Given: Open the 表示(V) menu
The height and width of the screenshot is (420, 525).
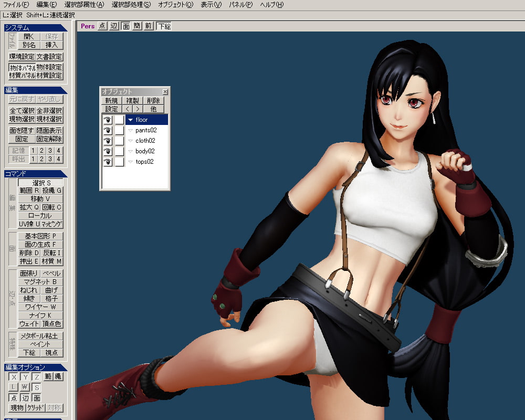Looking at the screenshot, I should click(211, 5).
